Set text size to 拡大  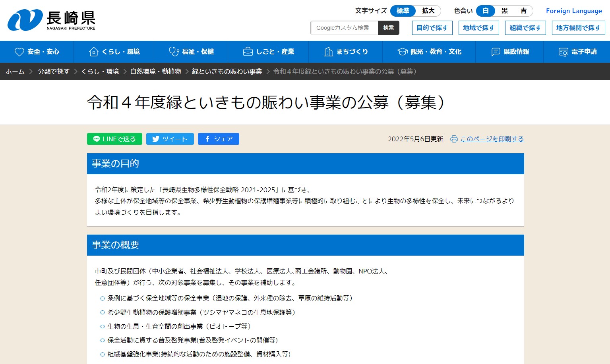pos(428,11)
